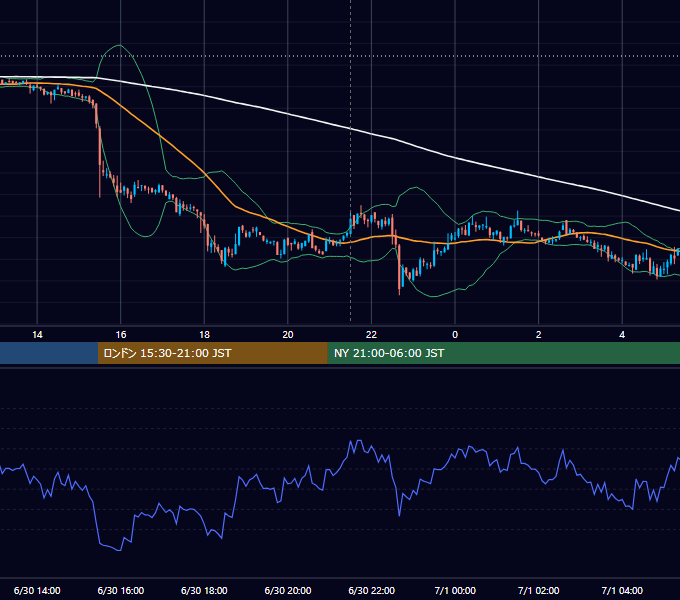Select the 7/1 02:00 time label
The height and width of the screenshot is (600, 680).
pos(539,590)
